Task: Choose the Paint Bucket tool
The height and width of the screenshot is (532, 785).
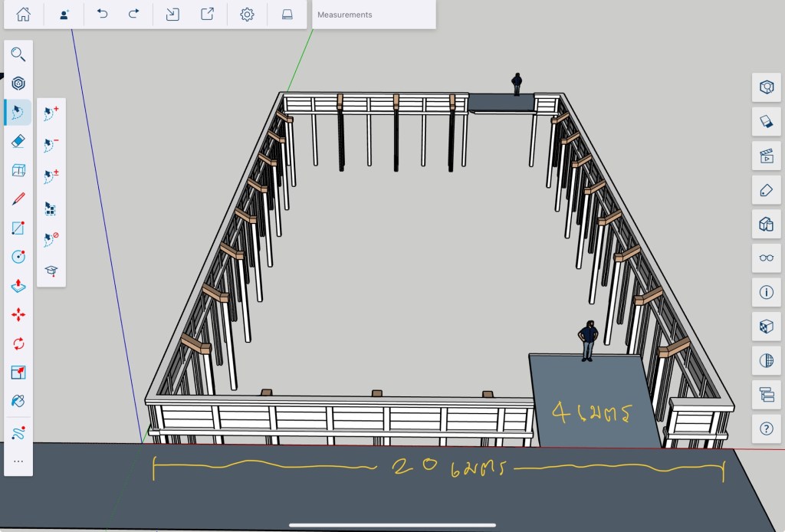Action: pos(18,401)
